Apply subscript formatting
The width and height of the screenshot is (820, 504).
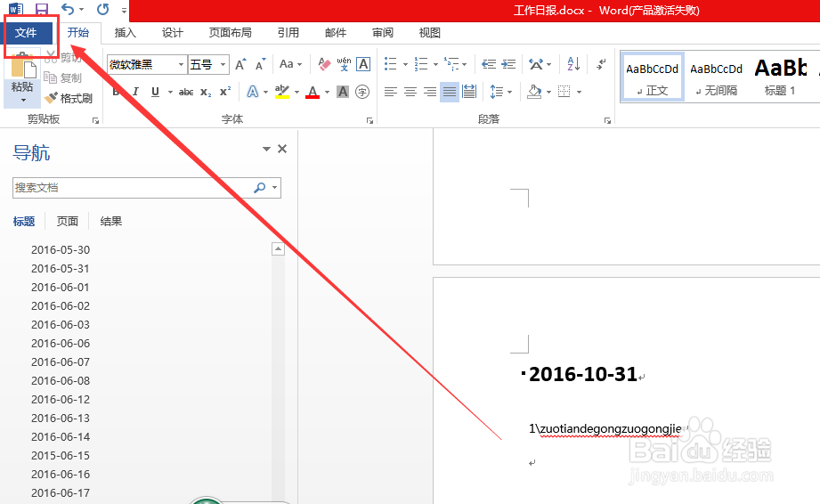(206, 92)
